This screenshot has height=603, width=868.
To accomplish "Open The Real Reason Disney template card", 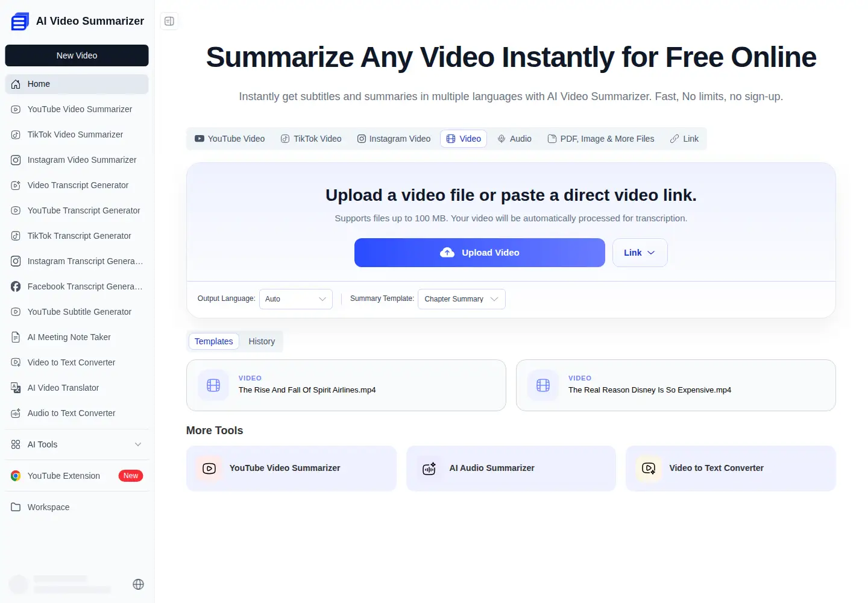I will click(x=676, y=385).
